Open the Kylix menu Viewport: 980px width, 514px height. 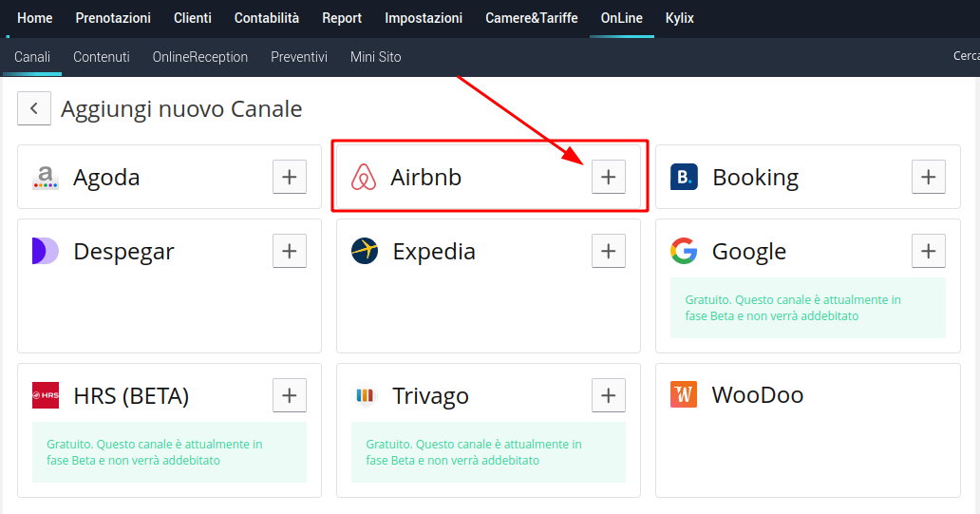pos(679,18)
